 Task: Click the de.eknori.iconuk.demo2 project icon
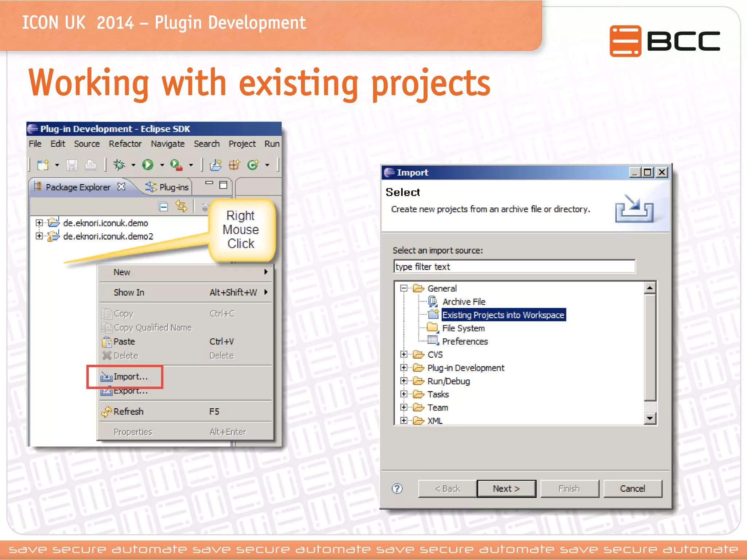coord(54,236)
